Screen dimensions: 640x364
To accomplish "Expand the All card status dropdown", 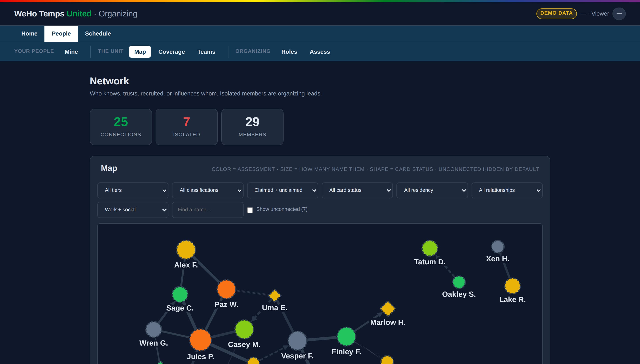I will (357, 190).
